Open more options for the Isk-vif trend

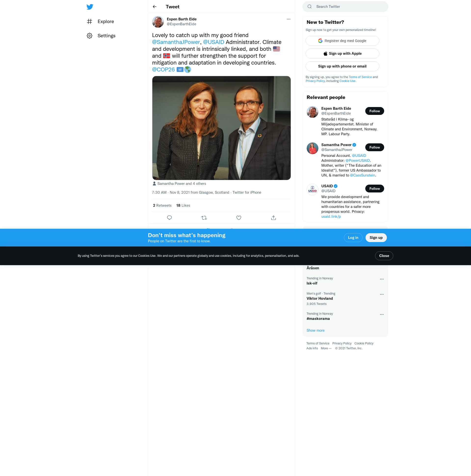[382, 279]
